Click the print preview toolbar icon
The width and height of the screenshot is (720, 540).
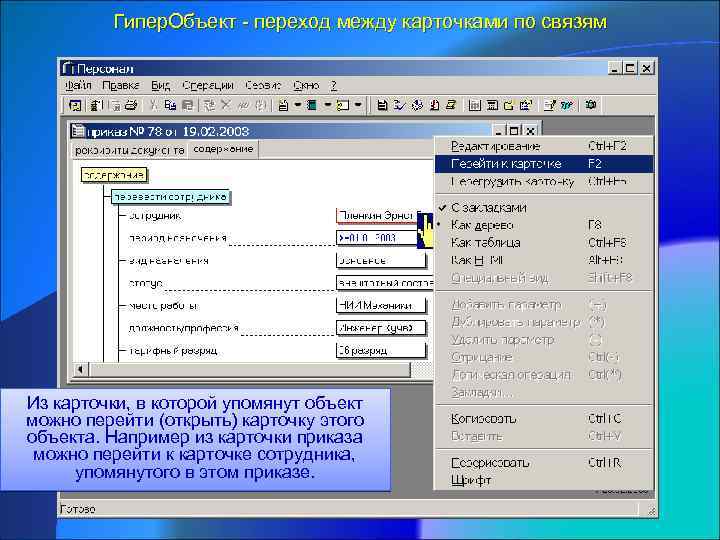click(116, 106)
